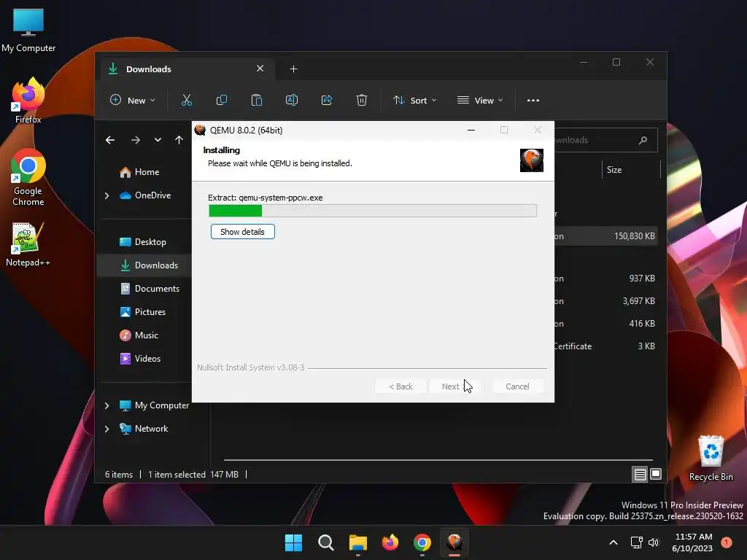Open the See more ellipsis menu
Image resolution: width=747 pixels, height=560 pixels.
coord(533,101)
